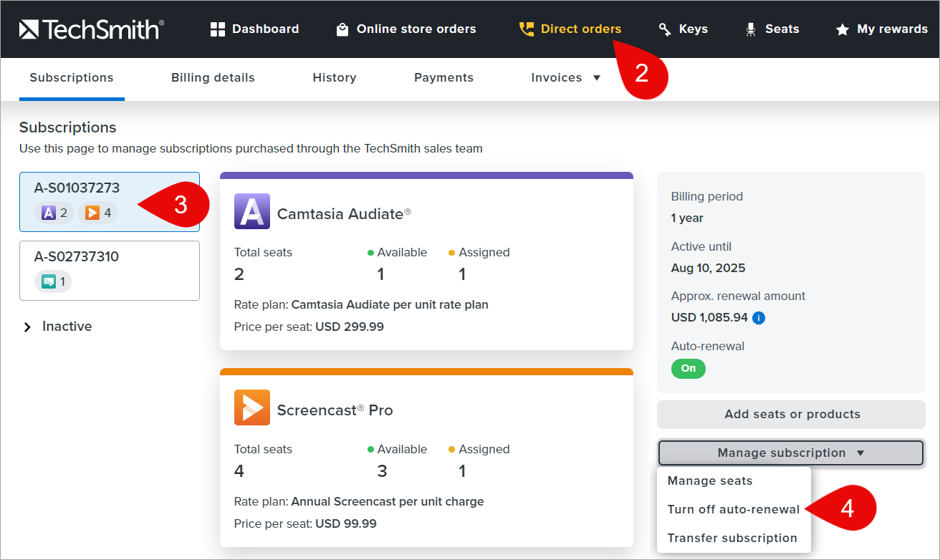Expand the Invoices dropdown tab
The image size is (940, 560).
(x=566, y=78)
